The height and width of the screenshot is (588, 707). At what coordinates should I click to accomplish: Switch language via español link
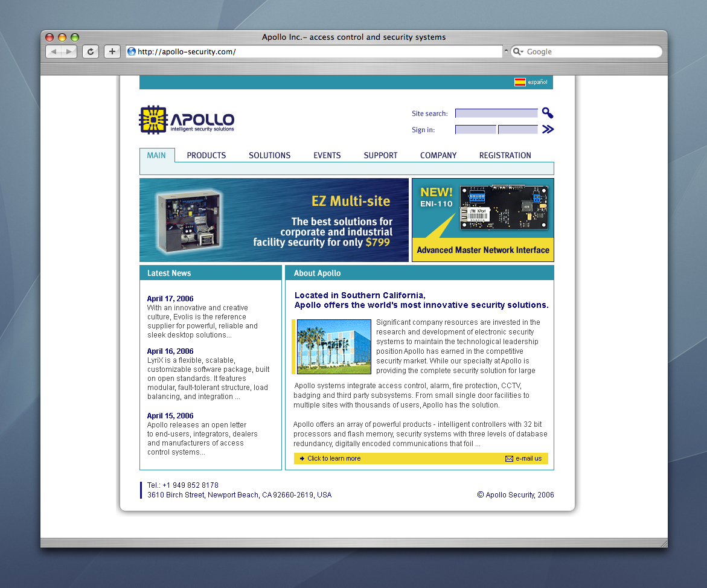(x=537, y=82)
